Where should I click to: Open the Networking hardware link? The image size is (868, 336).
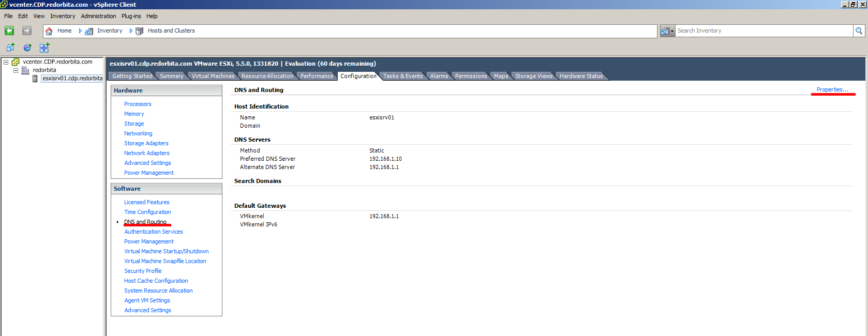pos(138,133)
